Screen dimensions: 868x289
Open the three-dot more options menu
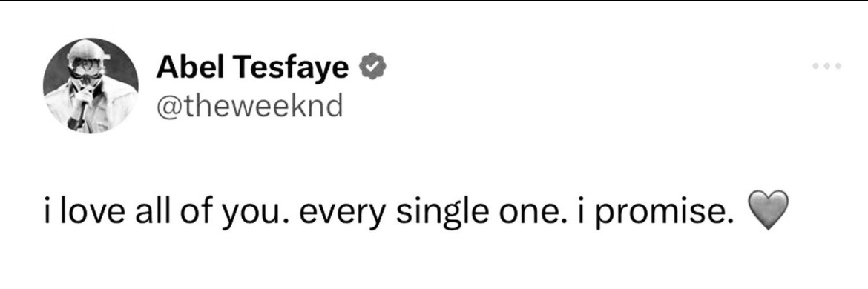click(x=827, y=66)
